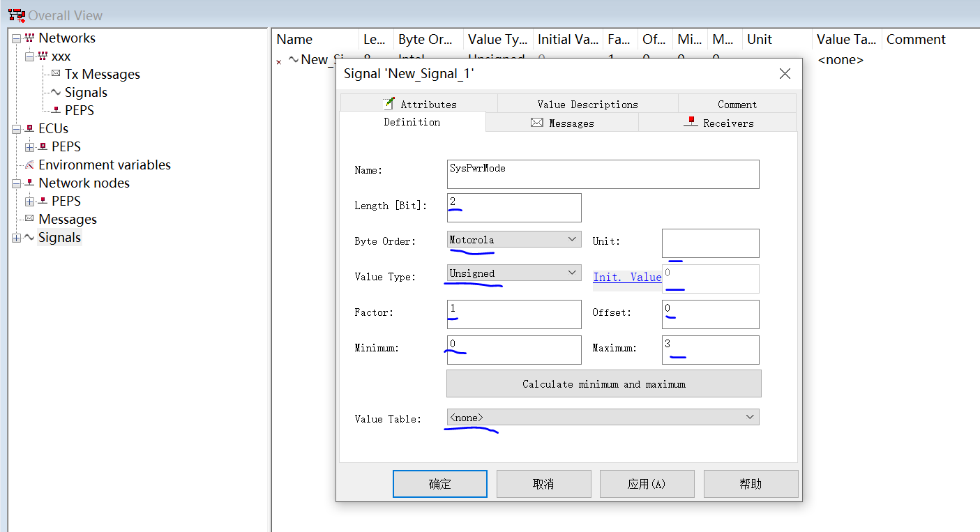Click Calculate minimum and maximum button
Viewport: 980px width, 532px height.
(x=603, y=384)
